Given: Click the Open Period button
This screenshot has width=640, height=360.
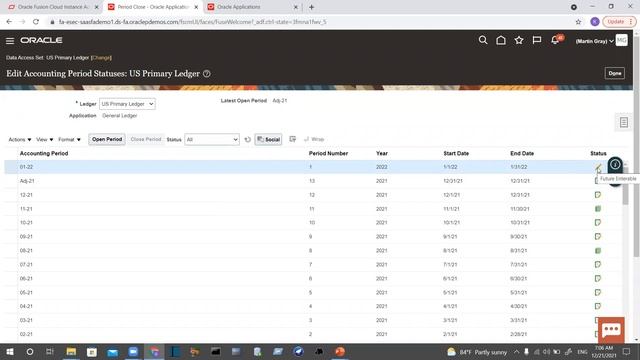Looking at the screenshot, I should pyautogui.click(x=107, y=140).
